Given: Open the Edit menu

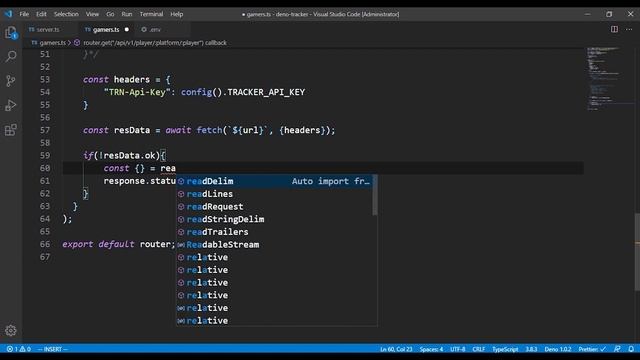Looking at the screenshot, I should (x=41, y=14).
